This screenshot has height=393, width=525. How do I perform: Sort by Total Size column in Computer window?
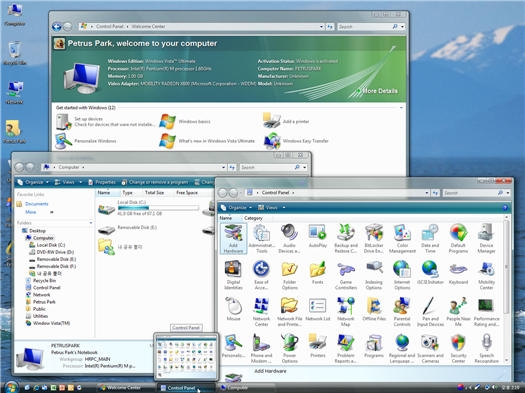(x=154, y=192)
